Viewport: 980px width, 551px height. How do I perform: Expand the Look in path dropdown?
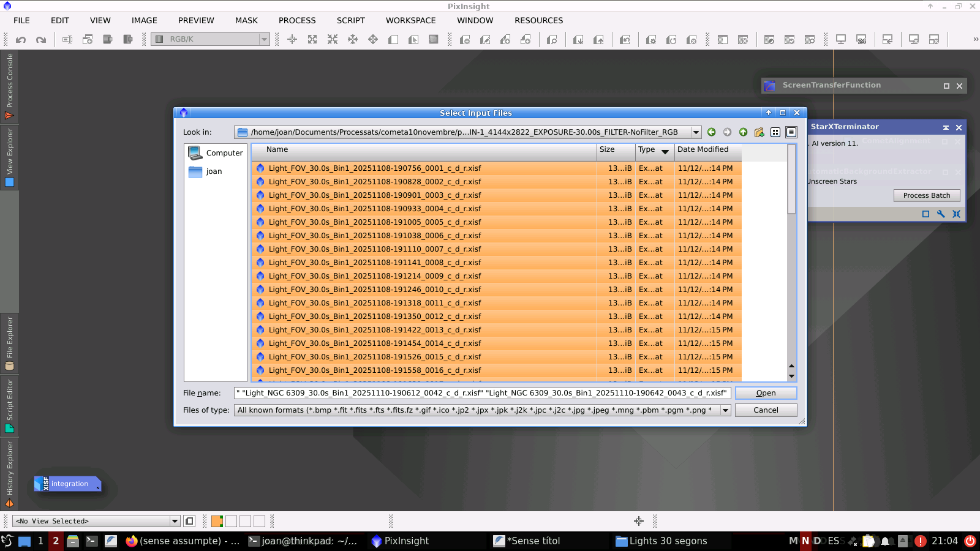696,132
